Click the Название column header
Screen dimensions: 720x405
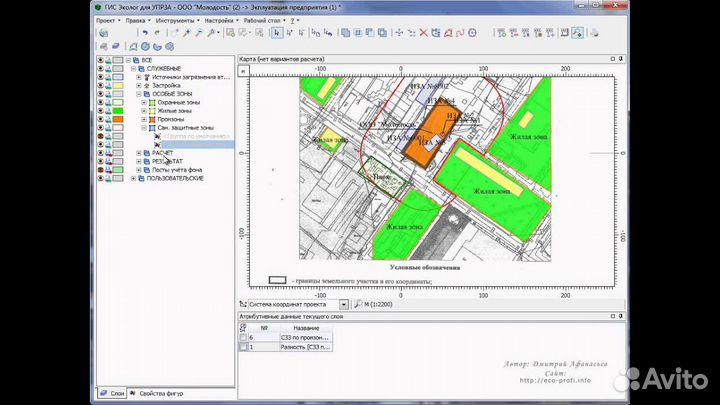[306, 327]
